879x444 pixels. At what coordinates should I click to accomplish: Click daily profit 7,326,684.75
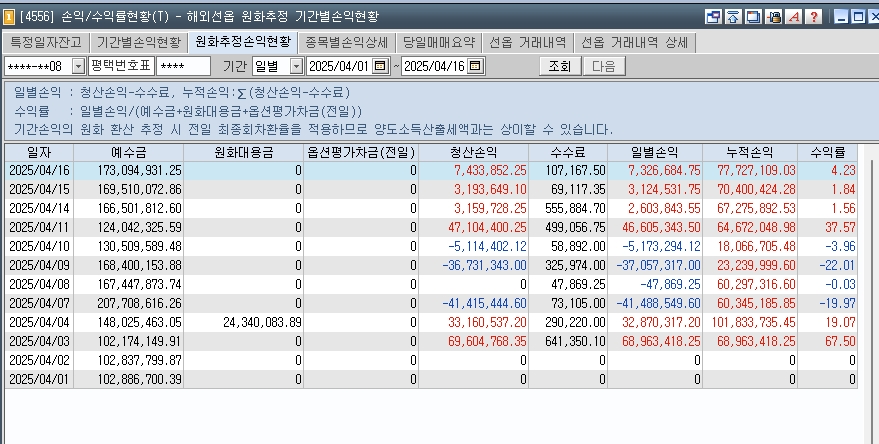coord(664,170)
